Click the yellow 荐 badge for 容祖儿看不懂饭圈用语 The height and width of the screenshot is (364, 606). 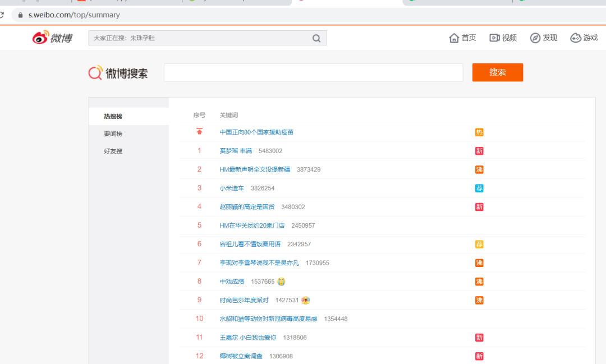pos(479,244)
